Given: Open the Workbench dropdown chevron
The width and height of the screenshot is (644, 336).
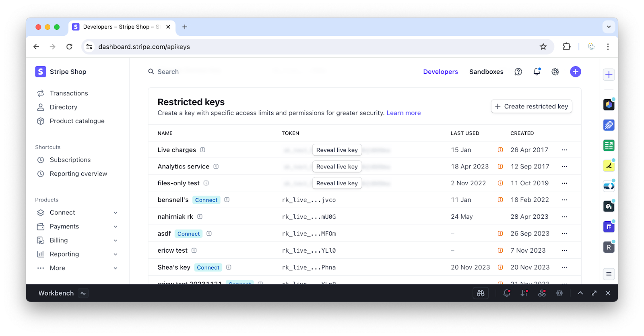Looking at the screenshot, I should tap(83, 293).
